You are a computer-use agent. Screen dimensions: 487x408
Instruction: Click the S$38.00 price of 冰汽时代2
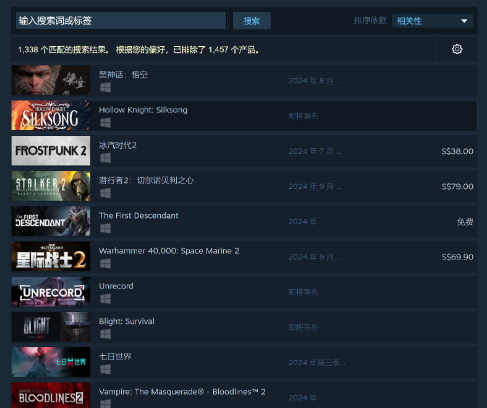(x=457, y=151)
